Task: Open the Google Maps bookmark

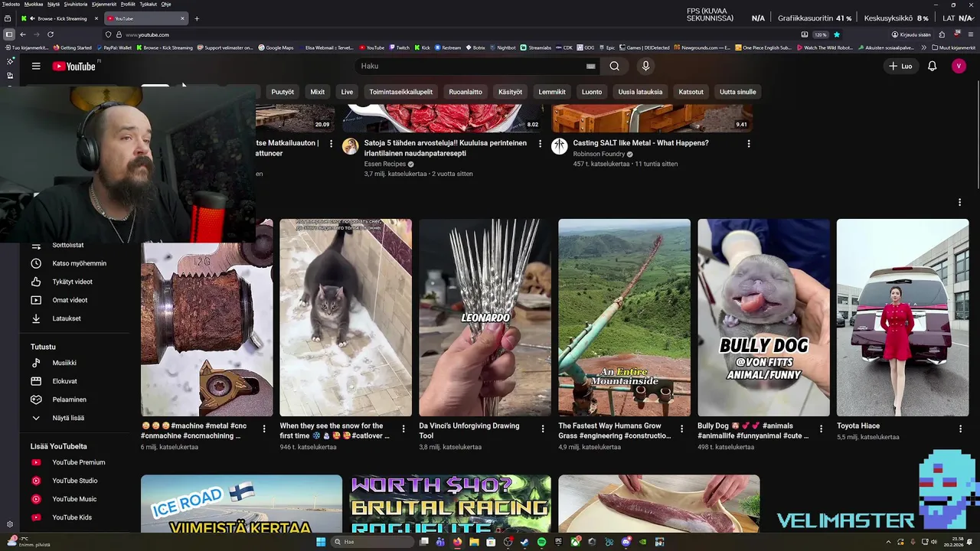Action: point(276,47)
